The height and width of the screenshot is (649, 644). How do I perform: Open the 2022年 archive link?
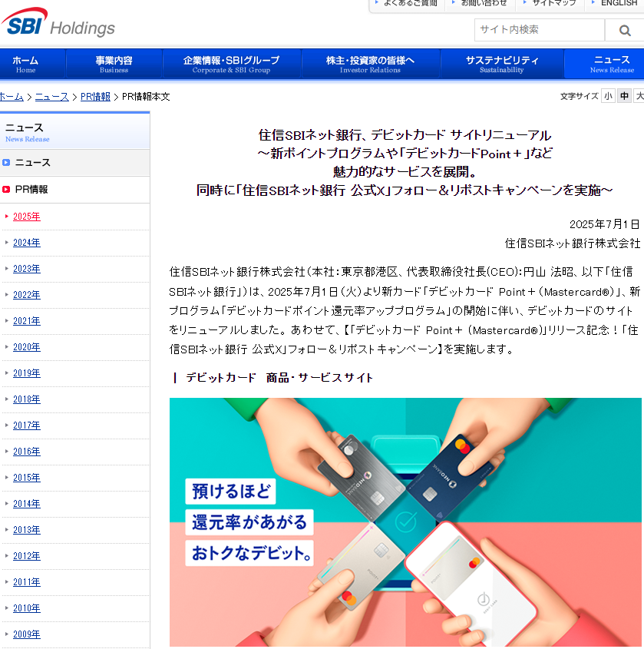[26, 295]
